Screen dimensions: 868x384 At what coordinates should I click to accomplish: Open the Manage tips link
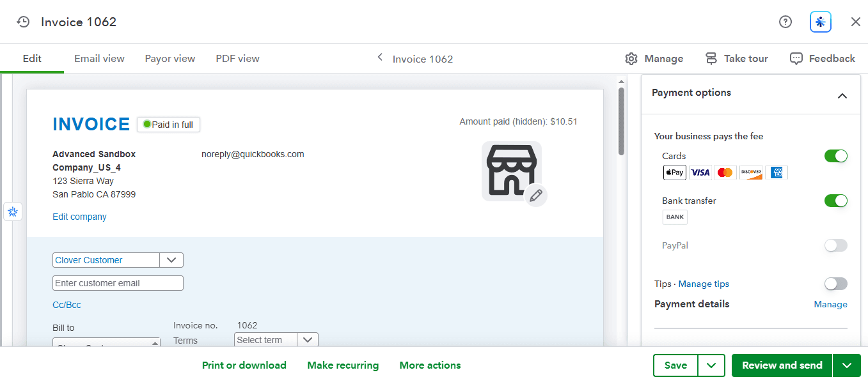tap(704, 284)
